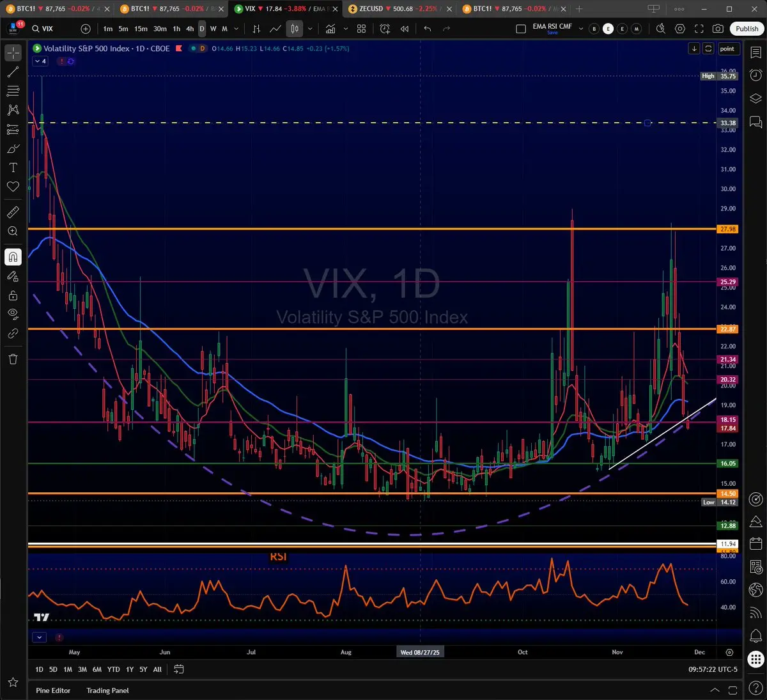Screen dimensions: 767x700
Task: Open a new tab with plus button
Action: [579, 9]
